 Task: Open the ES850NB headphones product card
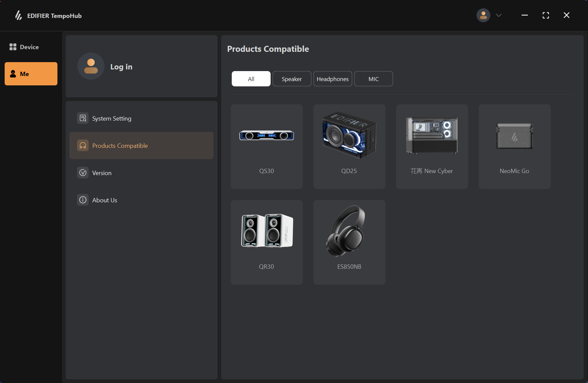349,242
